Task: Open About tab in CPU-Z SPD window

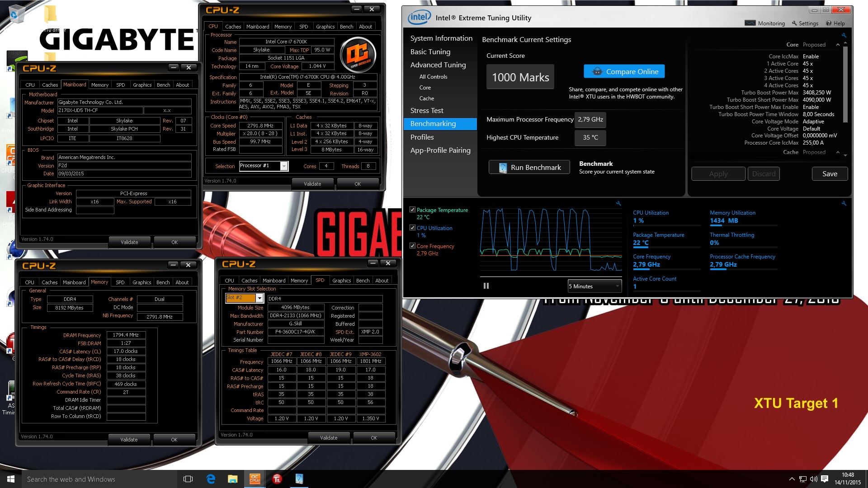Action: pos(382,281)
